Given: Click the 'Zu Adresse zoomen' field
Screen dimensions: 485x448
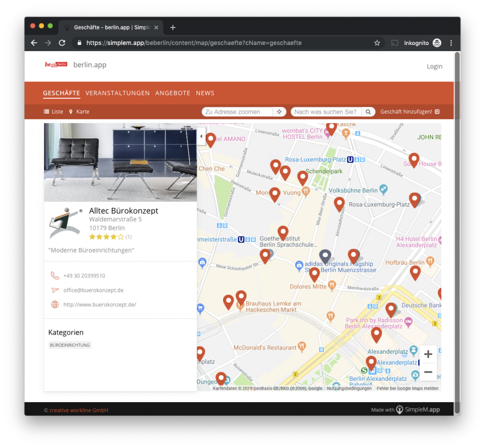Looking at the screenshot, I should coord(237,112).
